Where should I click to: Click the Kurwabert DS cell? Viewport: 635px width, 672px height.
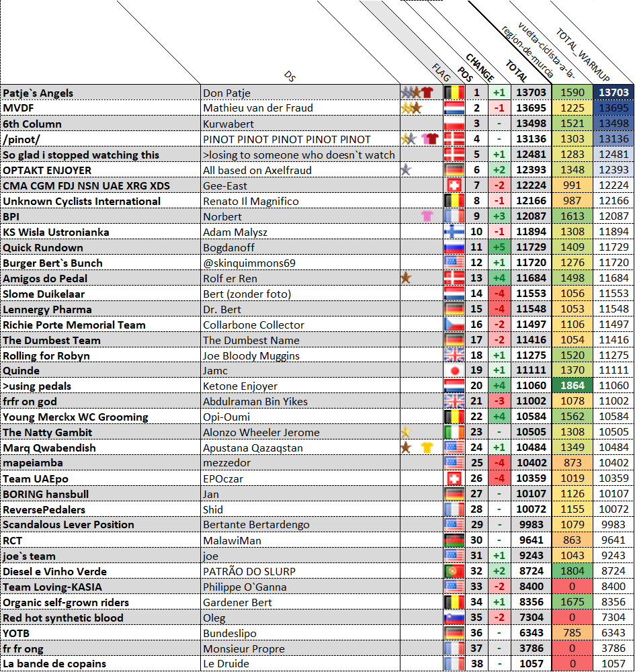(300, 124)
